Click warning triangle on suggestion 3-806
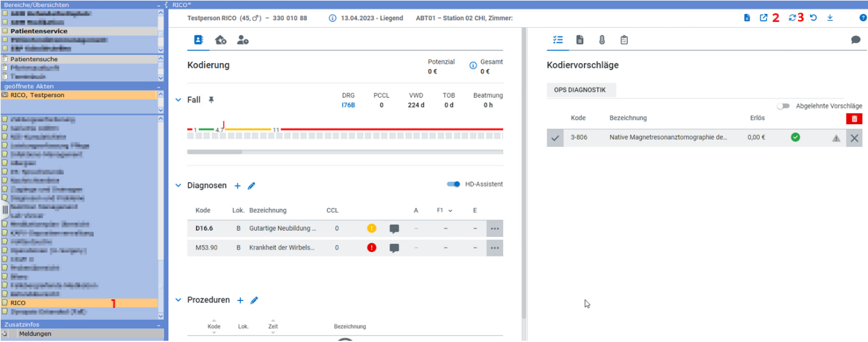The height and width of the screenshot is (342, 868). [x=837, y=138]
